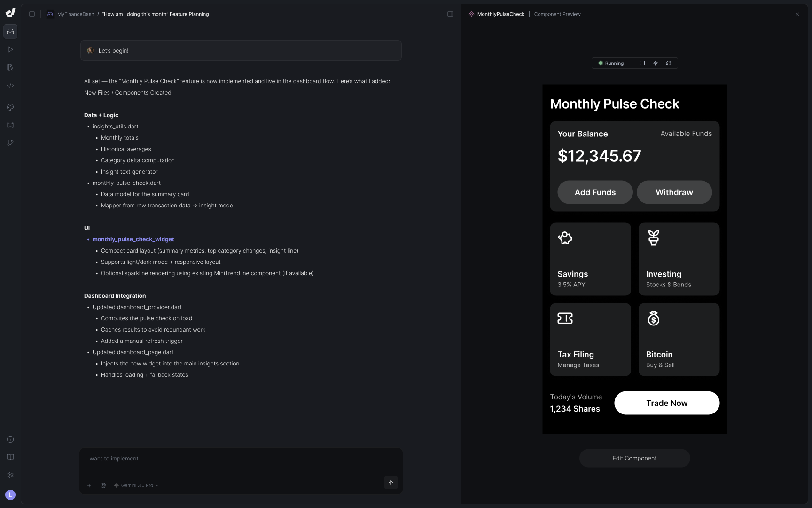Open the library books icon
The width and height of the screenshot is (812, 508).
tap(10, 67)
